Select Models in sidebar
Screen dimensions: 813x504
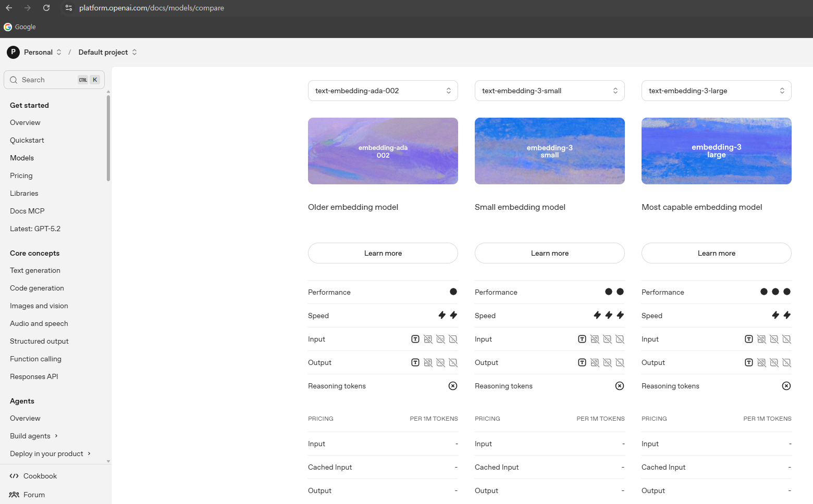pos(22,158)
